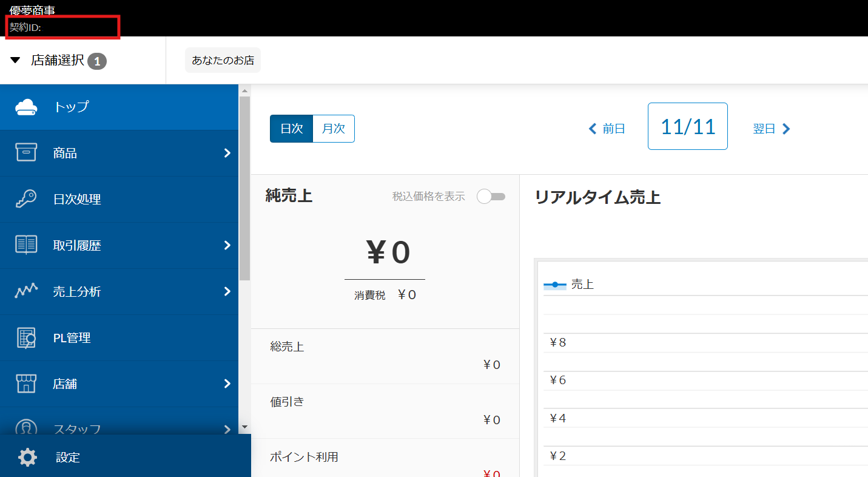The image size is (868, 477).
Task: Click the open book icon beside 取引履歴
Action: (x=27, y=245)
